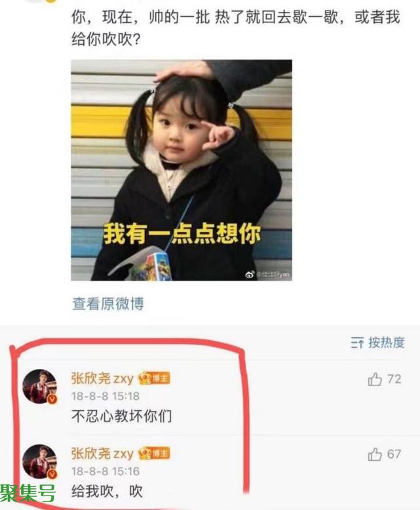Tap the 博主 badge on the 15:16 comment
Image resolution: width=420 pixels, height=510 pixels.
point(154,454)
